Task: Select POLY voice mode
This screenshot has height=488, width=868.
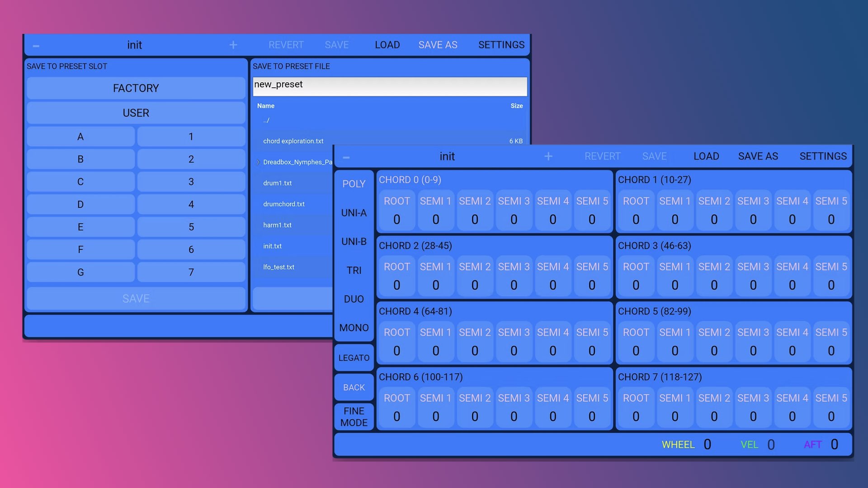Action: (x=354, y=184)
